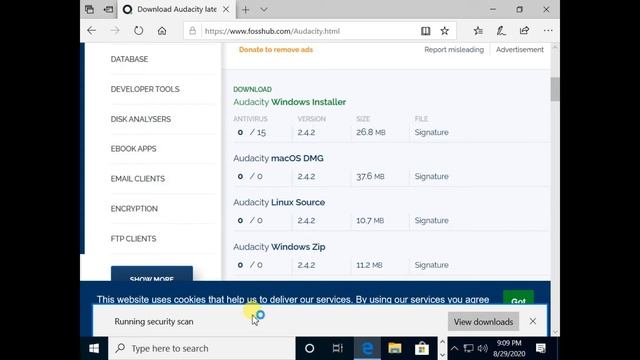Click the Type here to search box
Screen dimensions: 640x360
[x=202, y=348]
